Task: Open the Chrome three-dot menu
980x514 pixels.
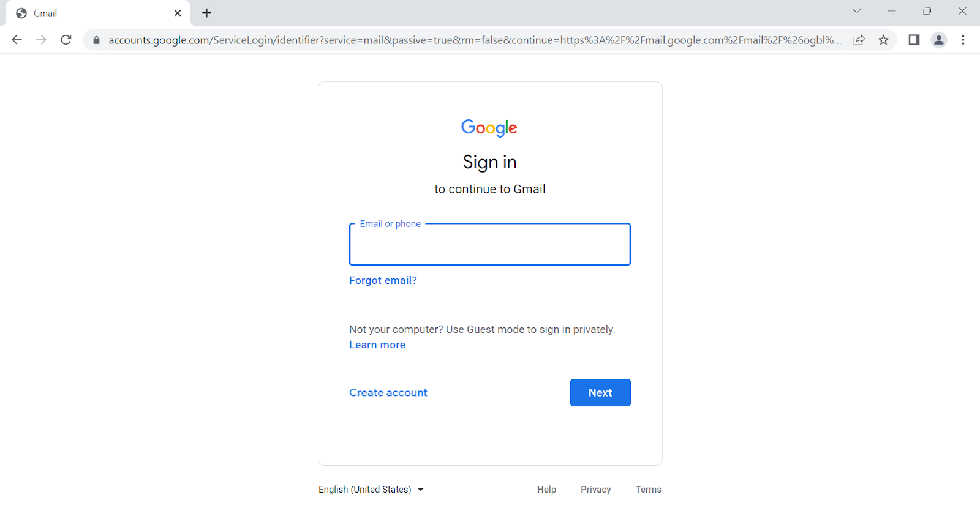Action: click(964, 40)
